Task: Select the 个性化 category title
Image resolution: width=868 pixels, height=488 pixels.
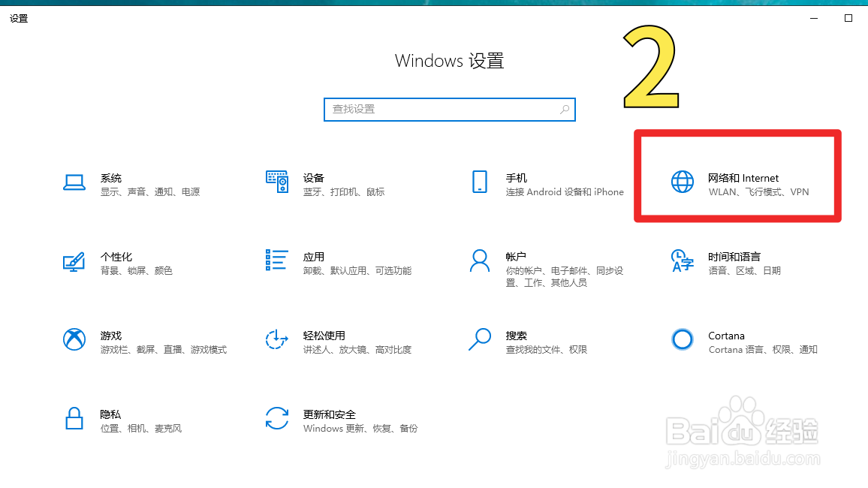Action: [x=116, y=258]
